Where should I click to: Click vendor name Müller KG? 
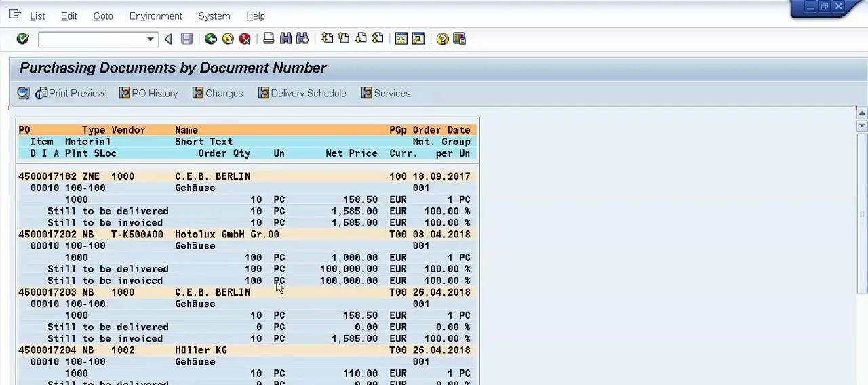click(x=201, y=350)
